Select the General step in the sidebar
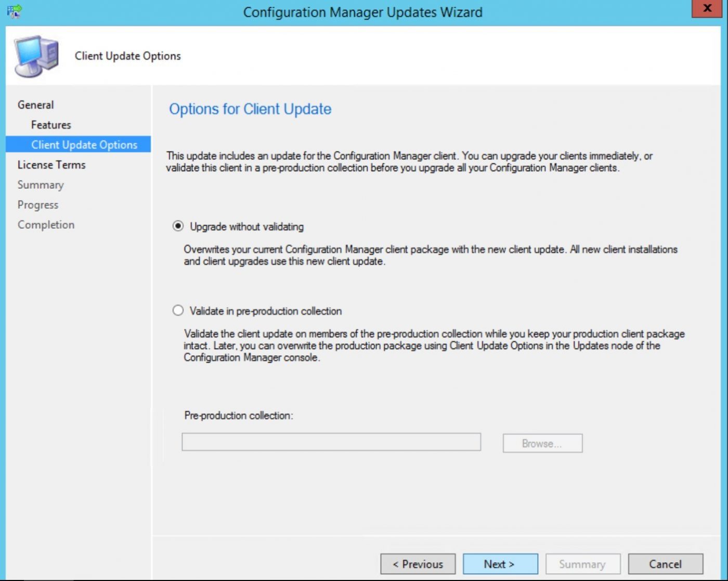The image size is (728, 581). tap(35, 105)
